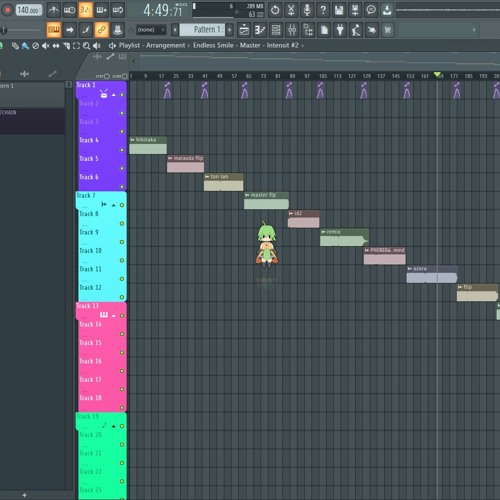Click the piano icon on Track 13
The image size is (500, 500).
[x=104, y=315]
